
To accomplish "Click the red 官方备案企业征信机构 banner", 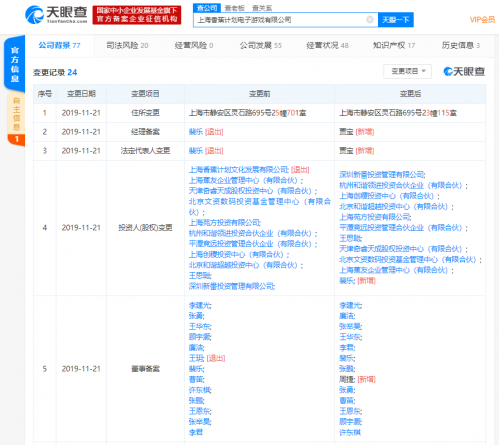I will [x=137, y=15].
